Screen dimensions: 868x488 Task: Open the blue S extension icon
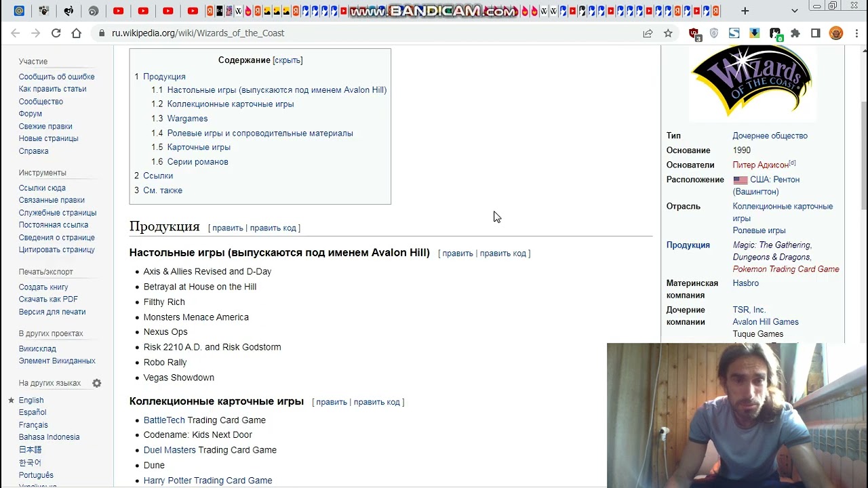click(734, 33)
